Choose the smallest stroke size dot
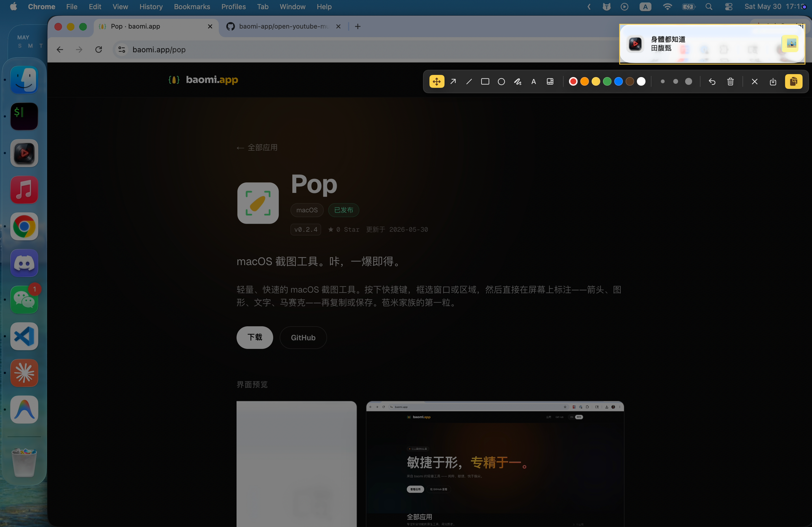The image size is (812, 527). coord(662,82)
